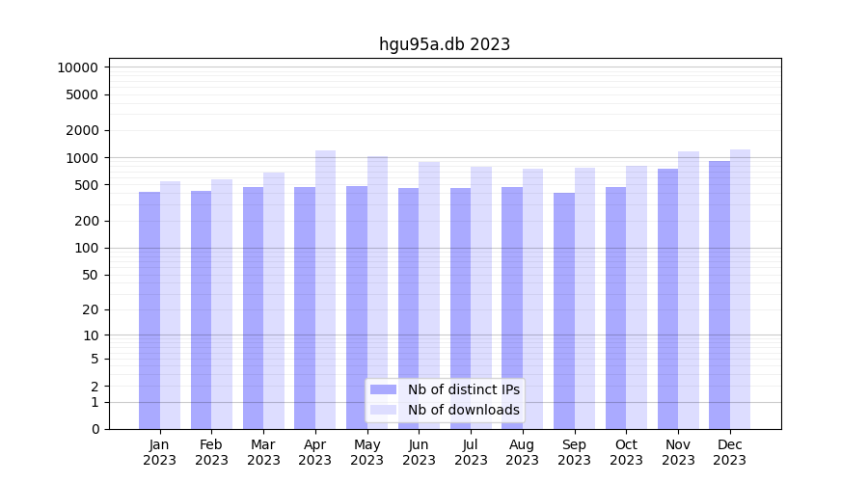This screenshot has height=482, width=868.
Task: Click the Sep 2023 x-axis label
Action: coord(574,452)
